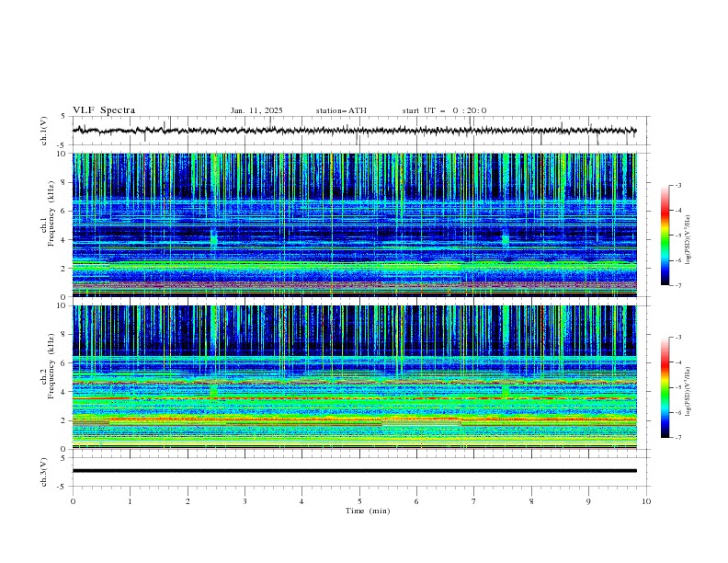Click time axis end tick label "10"
This screenshot has width=728, height=563.
coord(646,501)
